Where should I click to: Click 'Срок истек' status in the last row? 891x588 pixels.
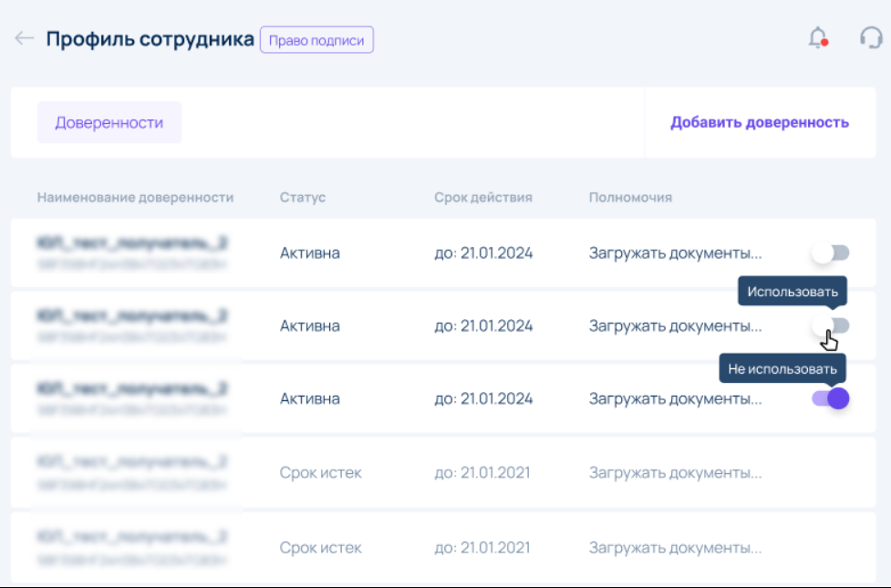click(320, 548)
